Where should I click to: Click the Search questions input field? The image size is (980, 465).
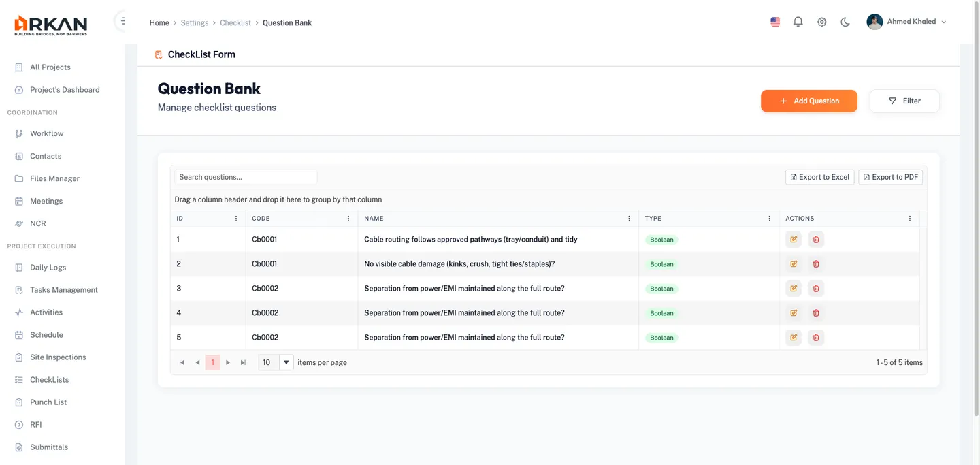tap(245, 177)
